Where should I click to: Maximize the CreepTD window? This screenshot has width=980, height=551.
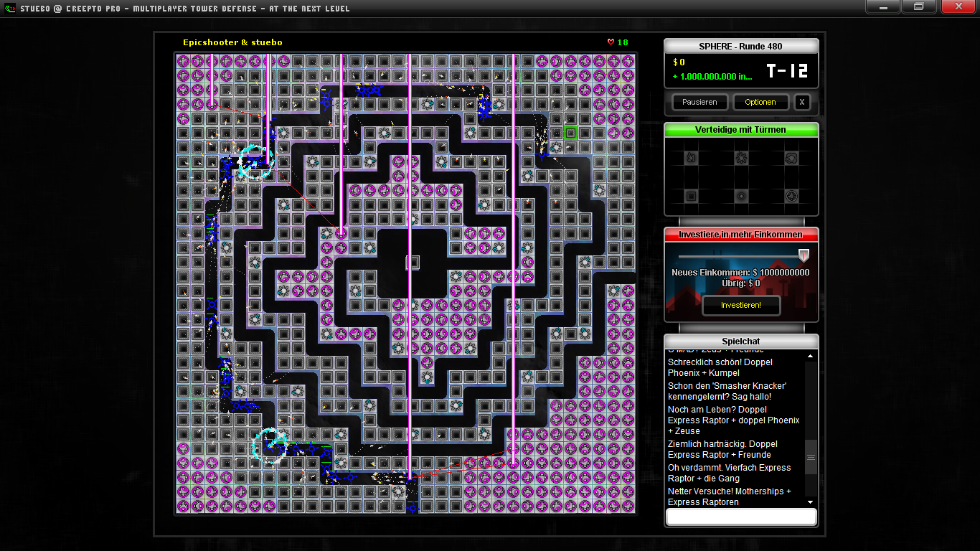click(x=918, y=7)
